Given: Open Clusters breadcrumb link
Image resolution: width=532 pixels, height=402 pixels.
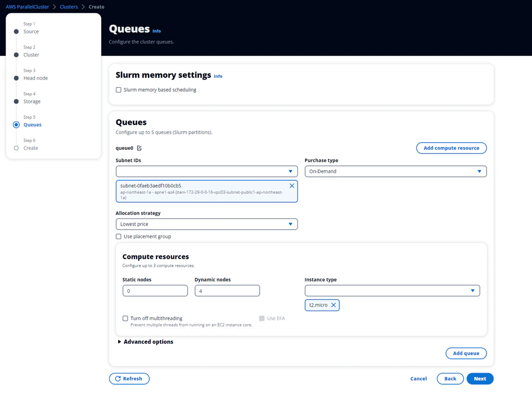Looking at the screenshot, I should coord(69,7).
